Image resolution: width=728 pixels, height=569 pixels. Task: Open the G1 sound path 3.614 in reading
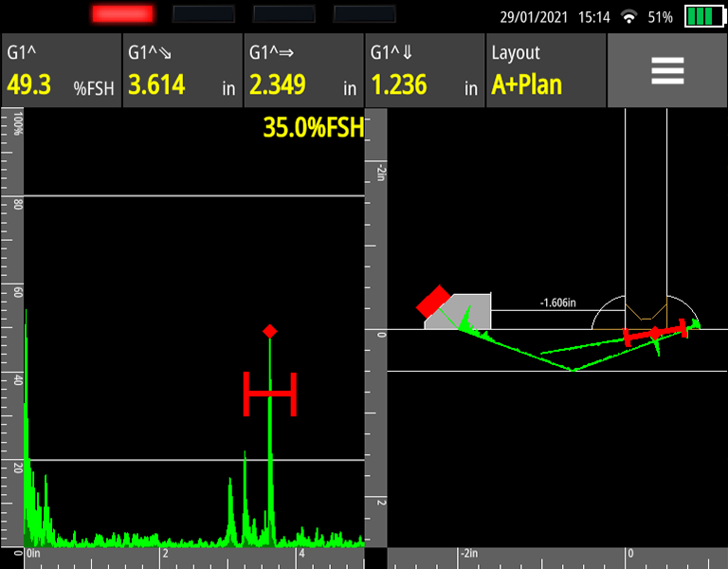point(182,71)
